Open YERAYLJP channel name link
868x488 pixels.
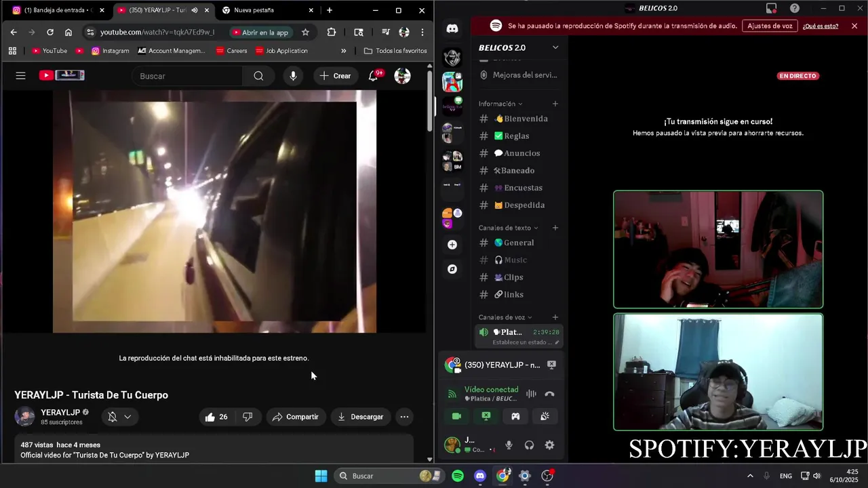tap(60, 412)
